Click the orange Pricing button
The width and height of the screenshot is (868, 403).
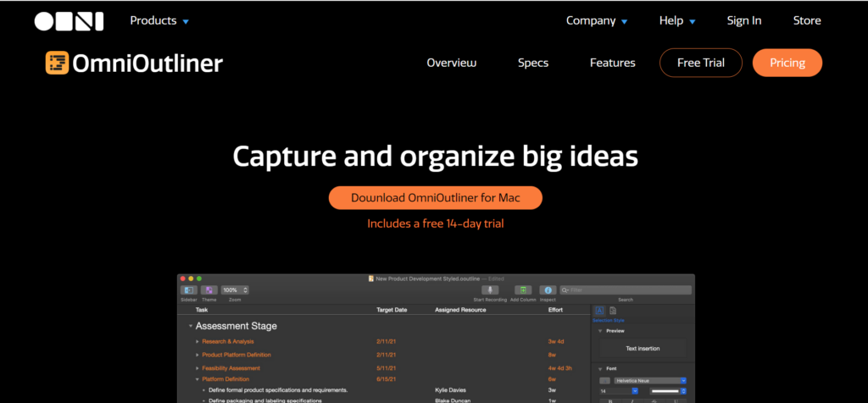787,63
